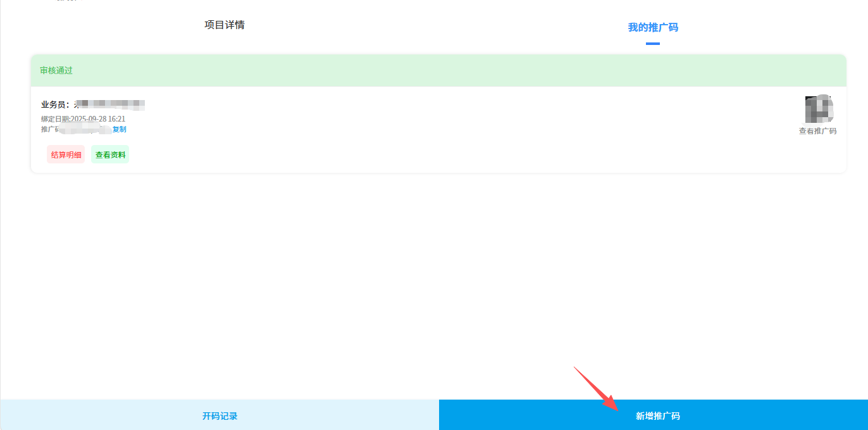Click the 查看推广码 label under QR code
The image size is (868, 430).
[x=817, y=131]
